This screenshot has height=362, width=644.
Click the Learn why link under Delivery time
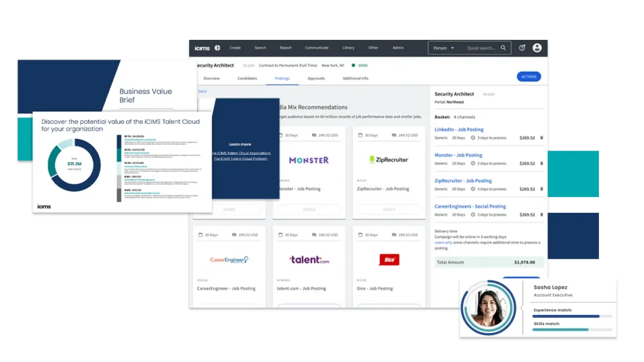pos(443,243)
